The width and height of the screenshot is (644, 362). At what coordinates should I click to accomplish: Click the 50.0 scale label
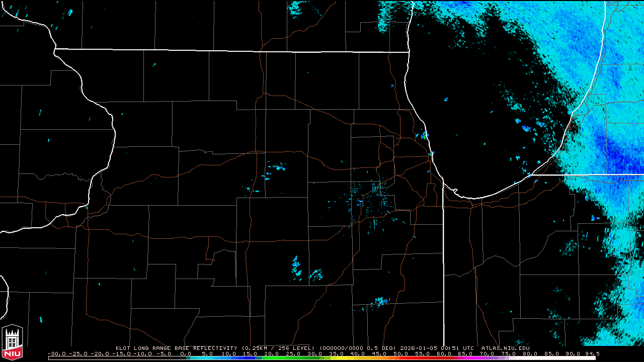tap(400, 353)
